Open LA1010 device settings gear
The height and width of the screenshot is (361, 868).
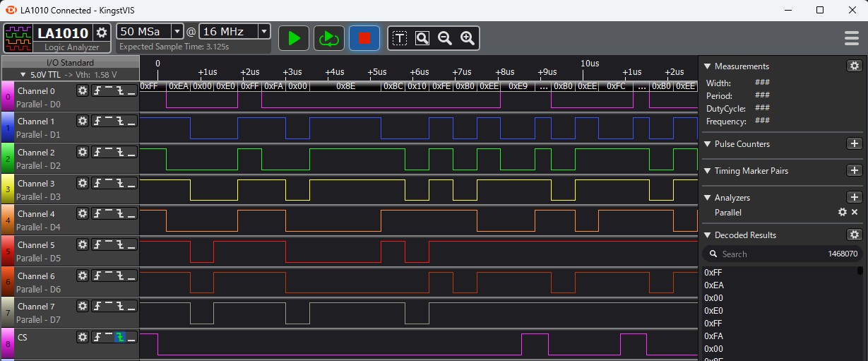pyautogui.click(x=102, y=32)
